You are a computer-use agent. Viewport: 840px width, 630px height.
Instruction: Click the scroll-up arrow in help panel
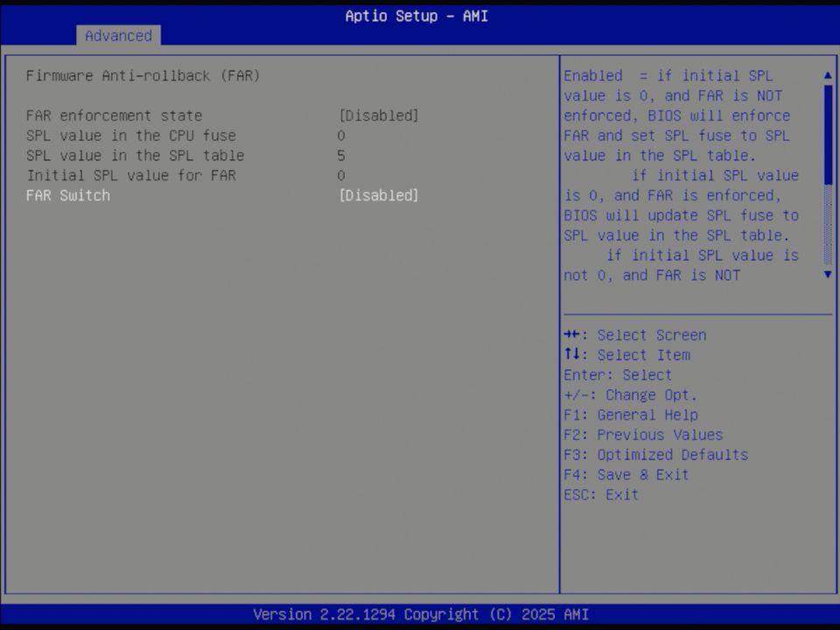click(x=827, y=76)
